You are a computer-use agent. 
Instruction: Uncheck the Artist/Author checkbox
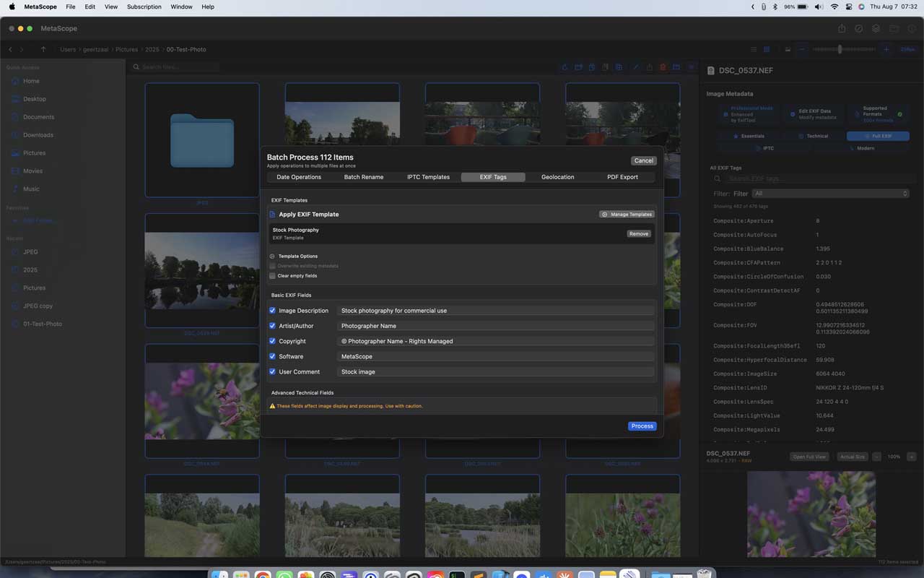(x=272, y=326)
